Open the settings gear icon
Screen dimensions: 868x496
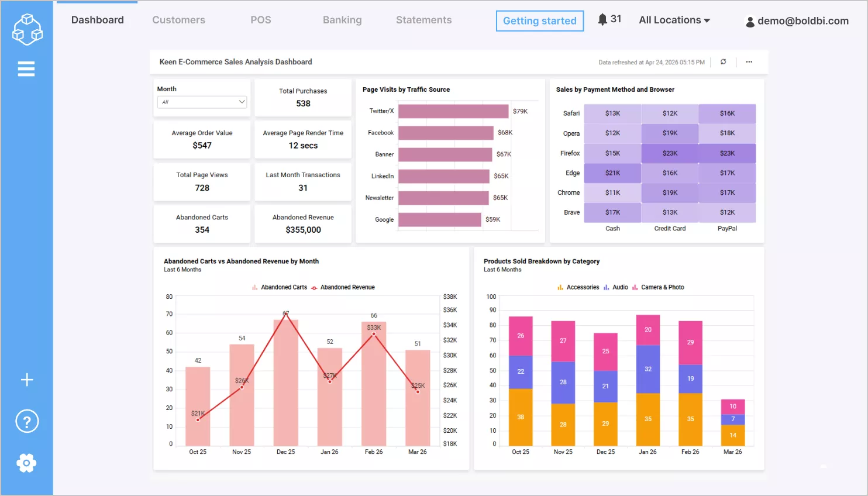pos(26,463)
